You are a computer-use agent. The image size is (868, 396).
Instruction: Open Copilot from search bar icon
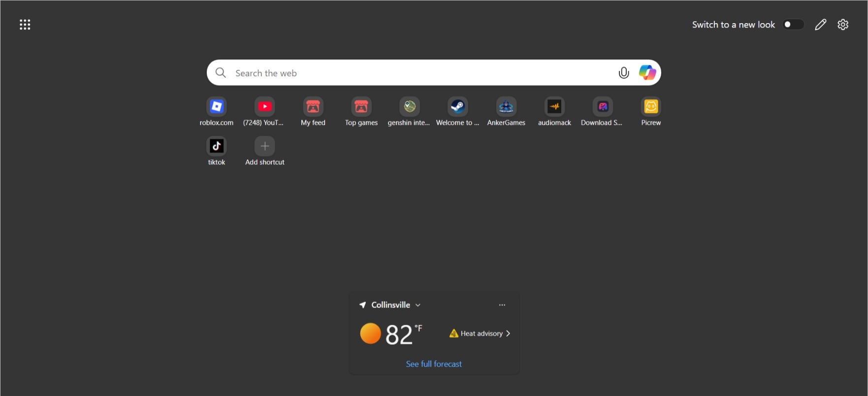(647, 73)
